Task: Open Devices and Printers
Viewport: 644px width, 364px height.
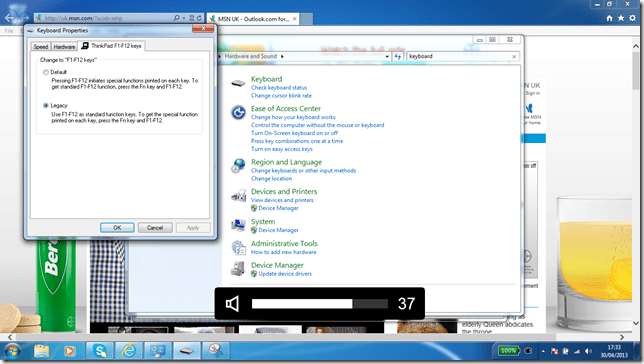Action: coord(284,191)
